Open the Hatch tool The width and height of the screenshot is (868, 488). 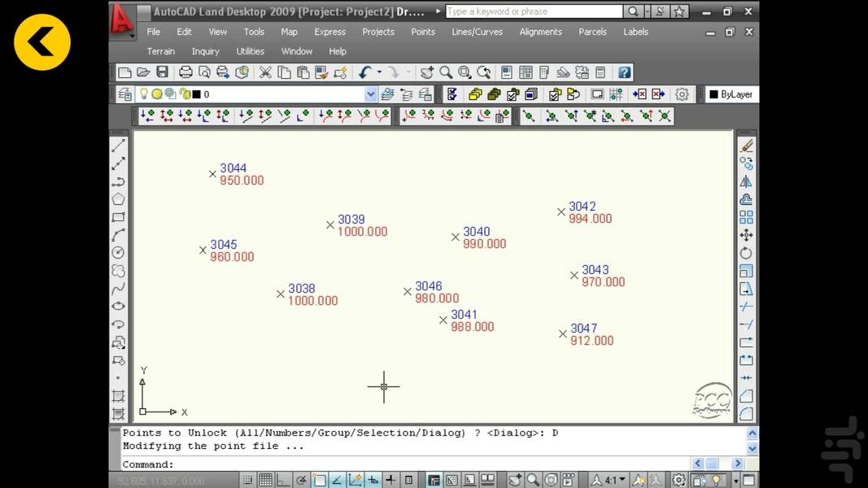118,397
